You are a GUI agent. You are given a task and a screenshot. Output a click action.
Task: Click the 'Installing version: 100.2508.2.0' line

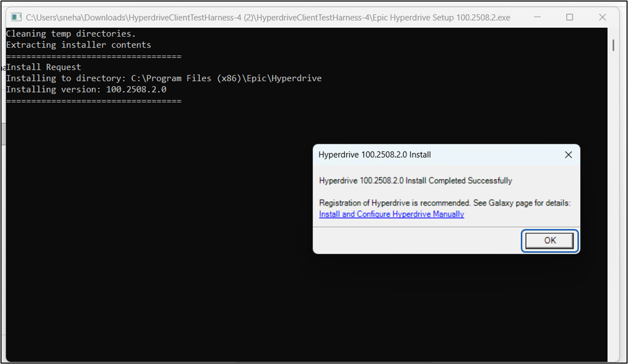(86, 89)
